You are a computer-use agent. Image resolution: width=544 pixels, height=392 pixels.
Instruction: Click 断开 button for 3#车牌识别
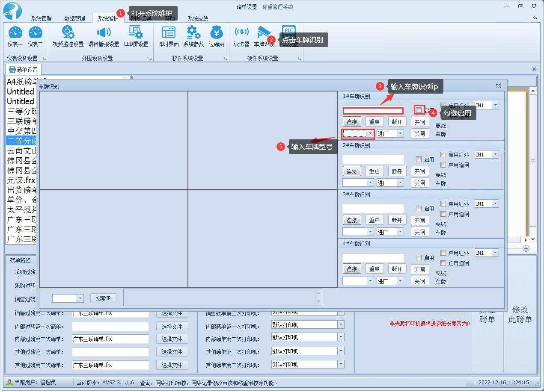397,220
